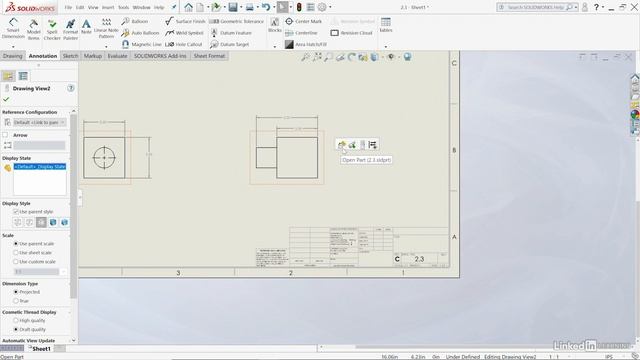
Task: Save the document with Save icon
Action: (x=233, y=7)
